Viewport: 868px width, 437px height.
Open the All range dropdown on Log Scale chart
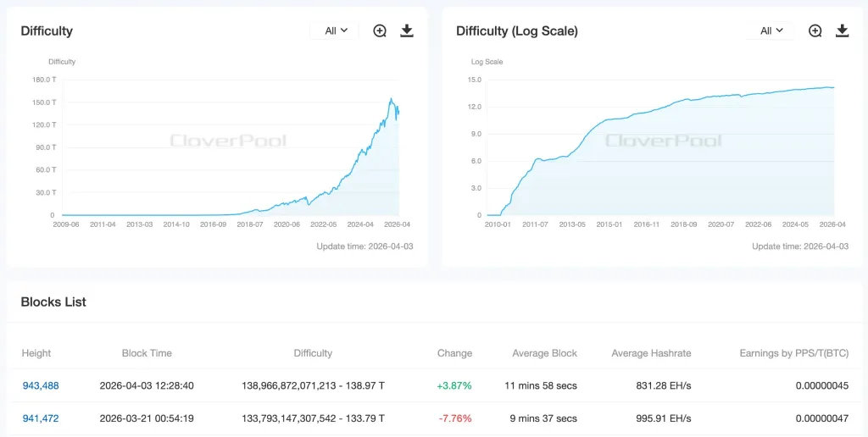pyautogui.click(x=770, y=31)
